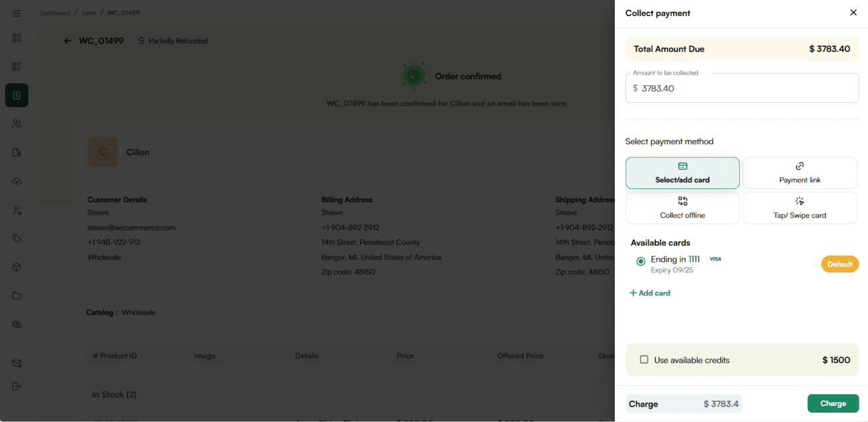Open the folder icon in sidebar
Viewport: 868px width, 422px height.
point(17,296)
